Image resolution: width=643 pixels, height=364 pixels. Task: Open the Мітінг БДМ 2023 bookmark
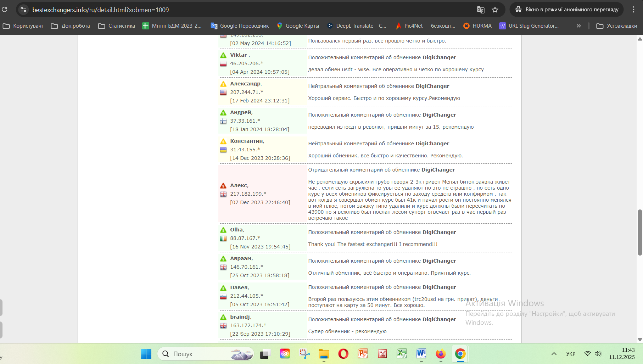pyautogui.click(x=172, y=26)
